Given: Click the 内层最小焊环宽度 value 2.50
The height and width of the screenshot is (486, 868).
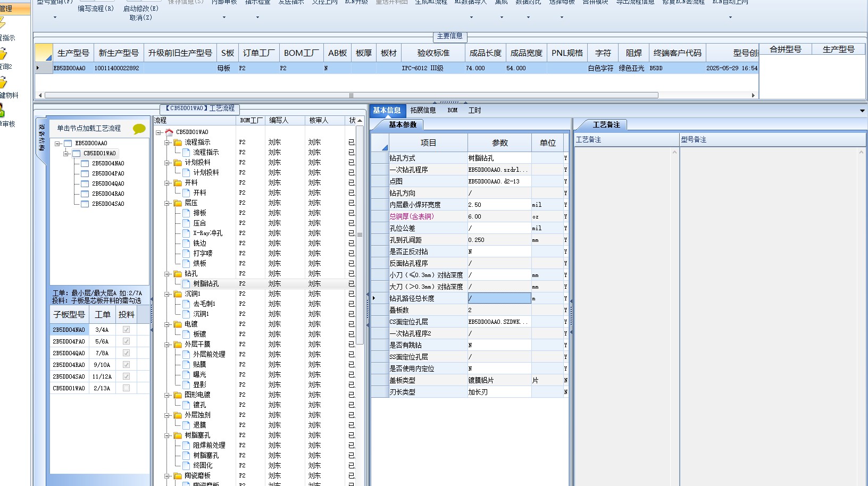Looking at the screenshot, I should point(499,205).
